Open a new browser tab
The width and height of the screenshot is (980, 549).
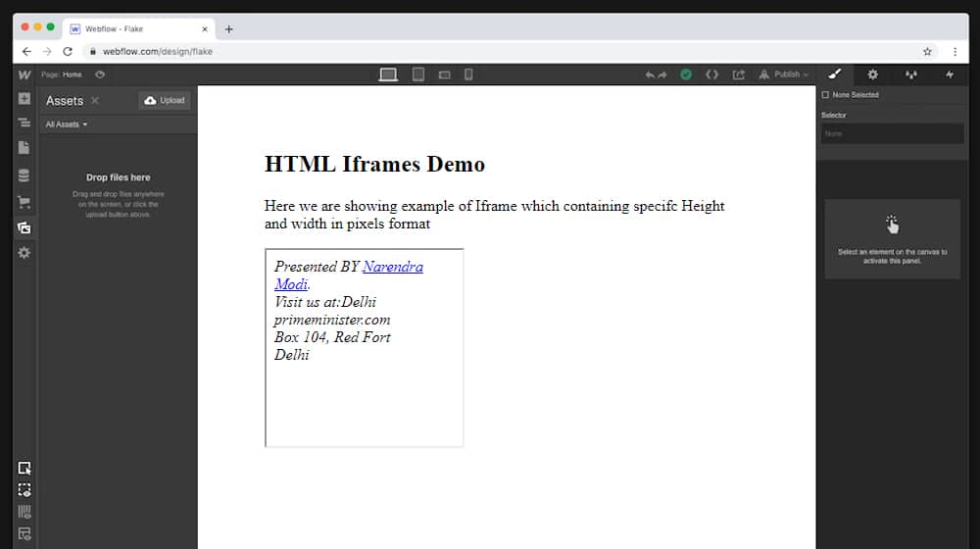(x=228, y=29)
